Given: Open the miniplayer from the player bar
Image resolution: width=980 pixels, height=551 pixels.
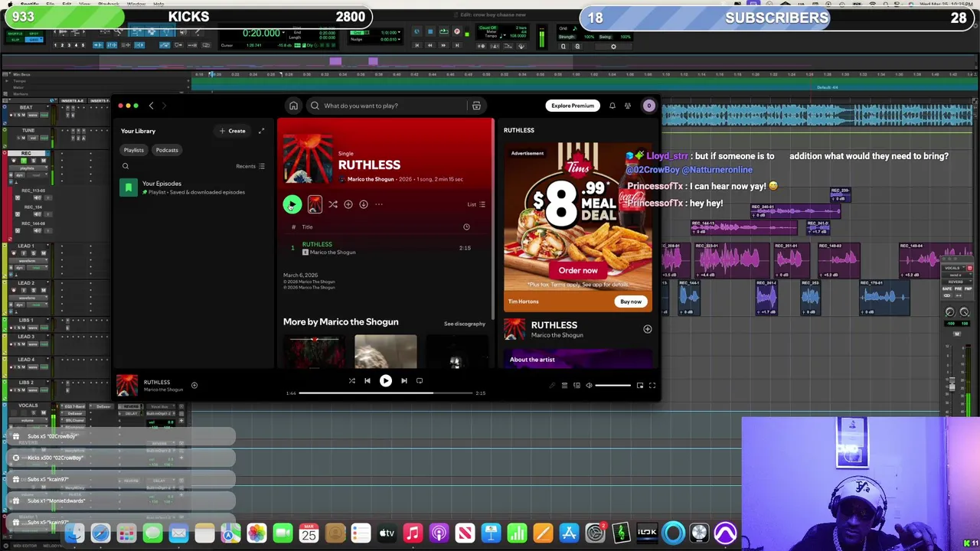Looking at the screenshot, I should point(640,386).
